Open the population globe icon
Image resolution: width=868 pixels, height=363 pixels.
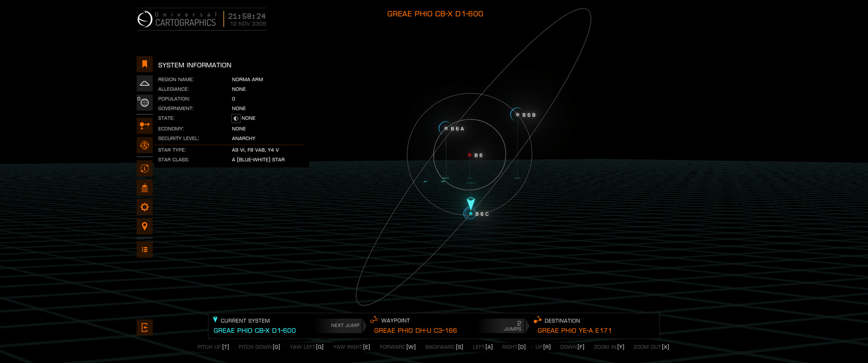click(145, 103)
